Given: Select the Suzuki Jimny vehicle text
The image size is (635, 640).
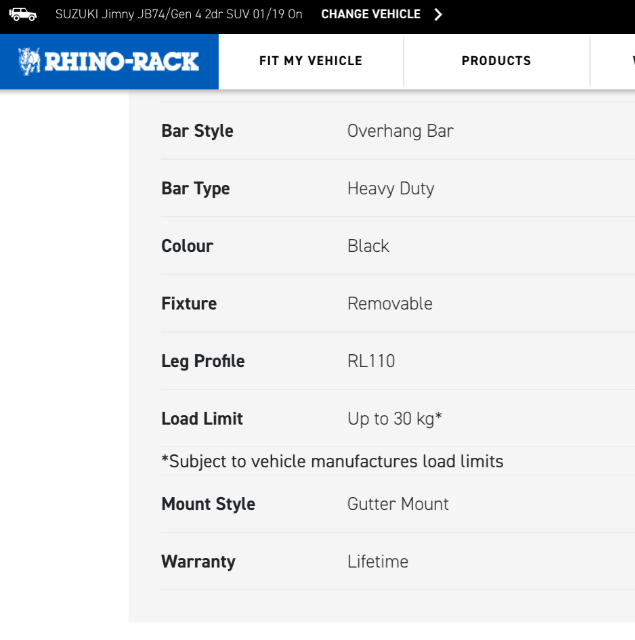Looking at the screenshot, I should pos(179,14).
